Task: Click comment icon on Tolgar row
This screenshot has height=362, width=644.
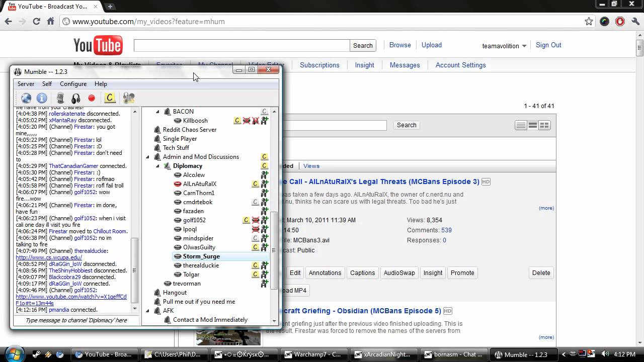Action: pyautogui.click(x=256, y=275)
